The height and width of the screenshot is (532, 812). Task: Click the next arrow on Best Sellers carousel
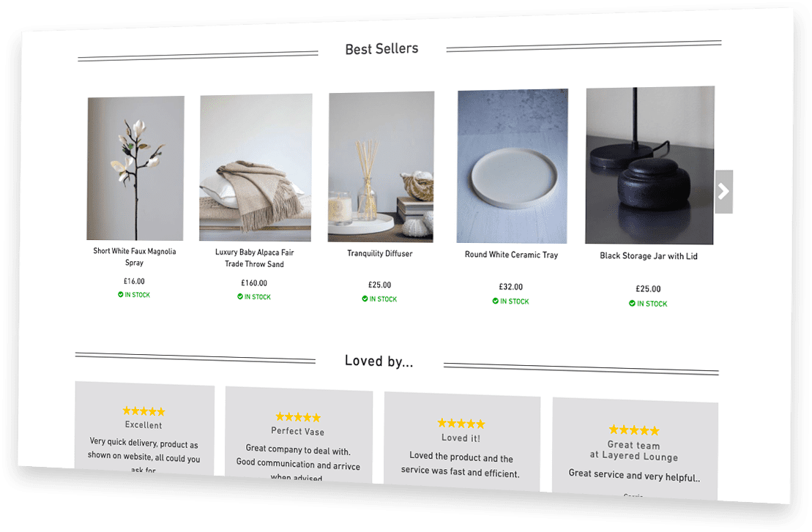click(723, 192)
